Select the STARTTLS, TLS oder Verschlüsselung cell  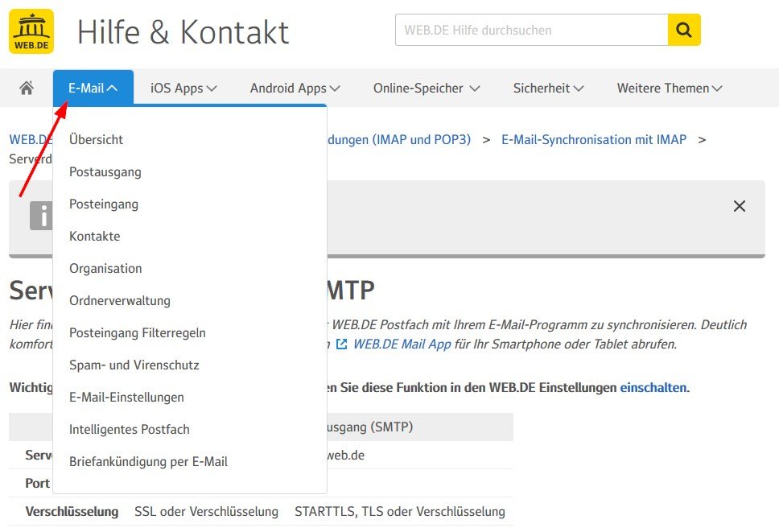pyautogui.click(x=400, y=511)
